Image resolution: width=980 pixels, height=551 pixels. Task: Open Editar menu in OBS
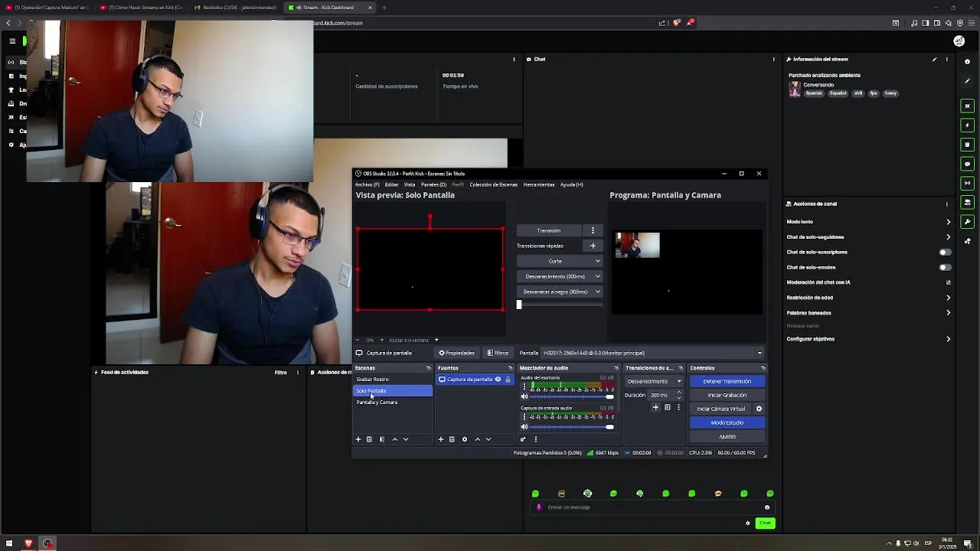(x=391, y=184)
